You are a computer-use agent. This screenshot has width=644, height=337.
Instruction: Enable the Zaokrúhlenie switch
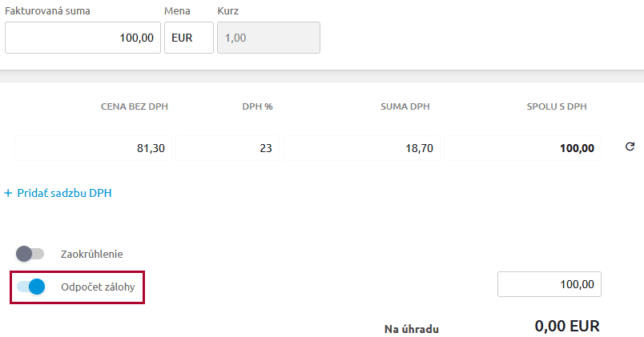click(30, 254)
